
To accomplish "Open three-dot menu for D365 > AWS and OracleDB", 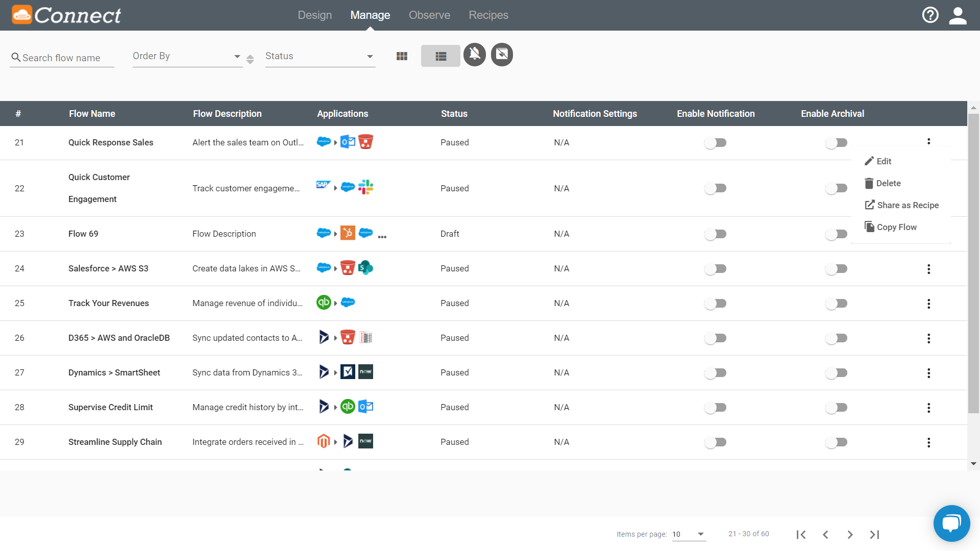I will click(x=928, y=338).
